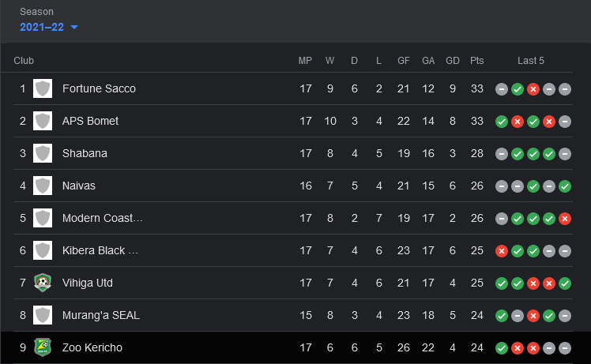This screenshot has width=591, height=364.
Task: Select the Naivas club name
Action: coord(79,186)
